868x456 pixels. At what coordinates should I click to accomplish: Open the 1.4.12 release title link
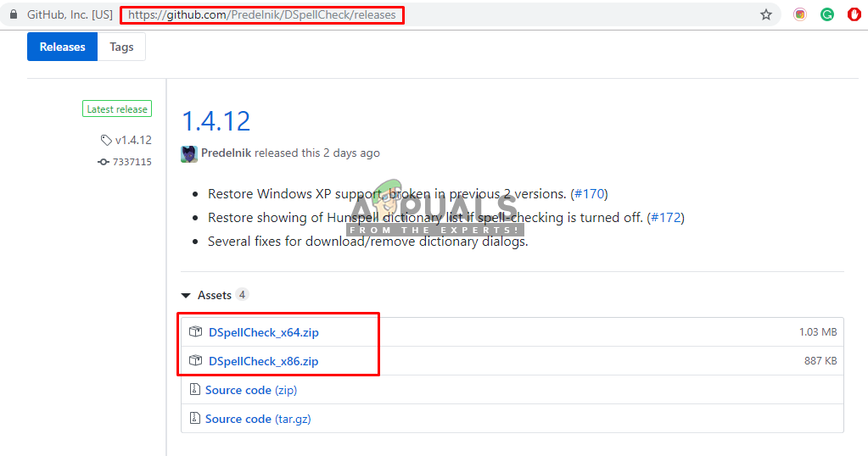tap(216, 121)
